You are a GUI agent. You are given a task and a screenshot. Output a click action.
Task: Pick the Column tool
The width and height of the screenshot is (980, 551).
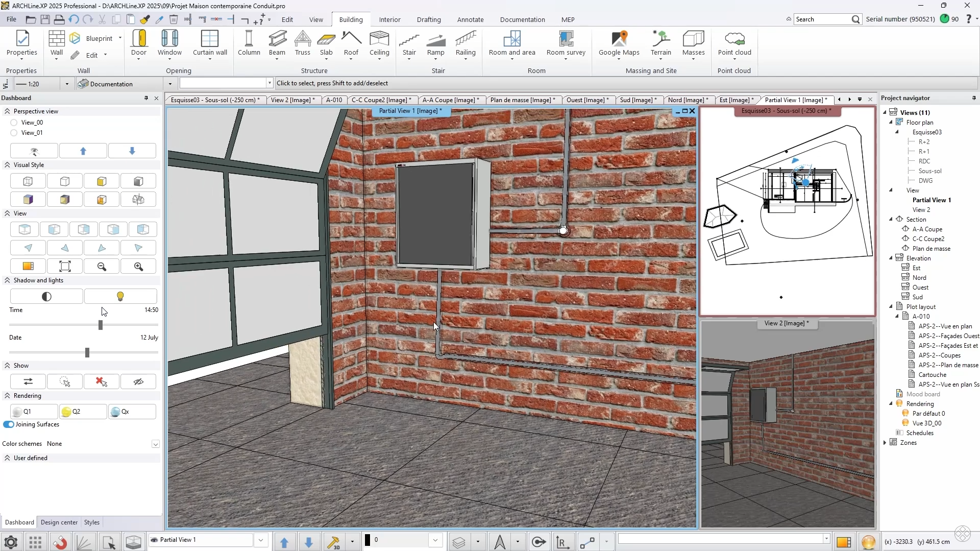pyautogui.click(x=249, y=43)
